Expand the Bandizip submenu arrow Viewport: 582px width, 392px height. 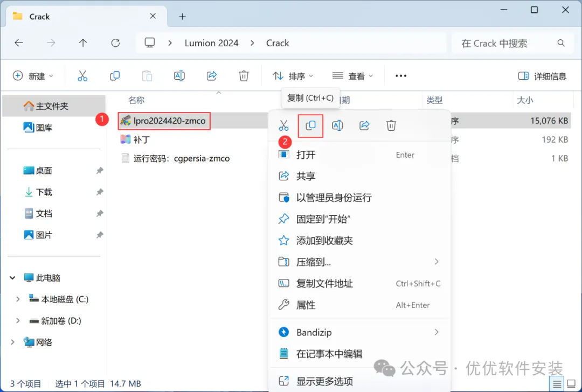[436, 332]
